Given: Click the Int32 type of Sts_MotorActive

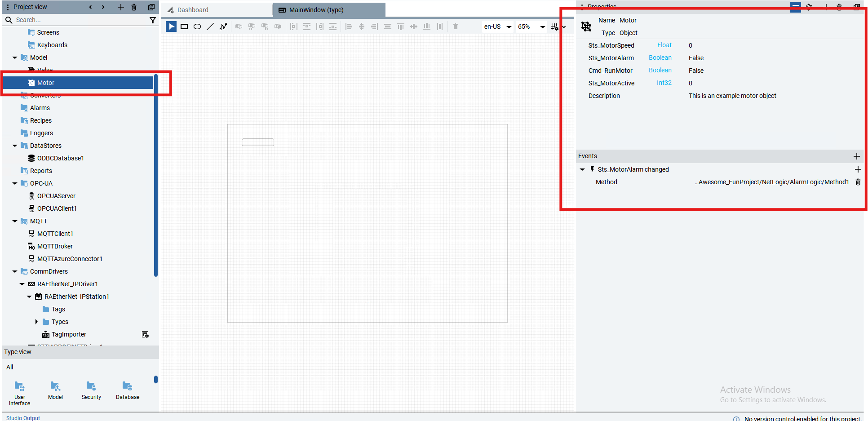Looking at the screenshot, I should click(664, 83).
